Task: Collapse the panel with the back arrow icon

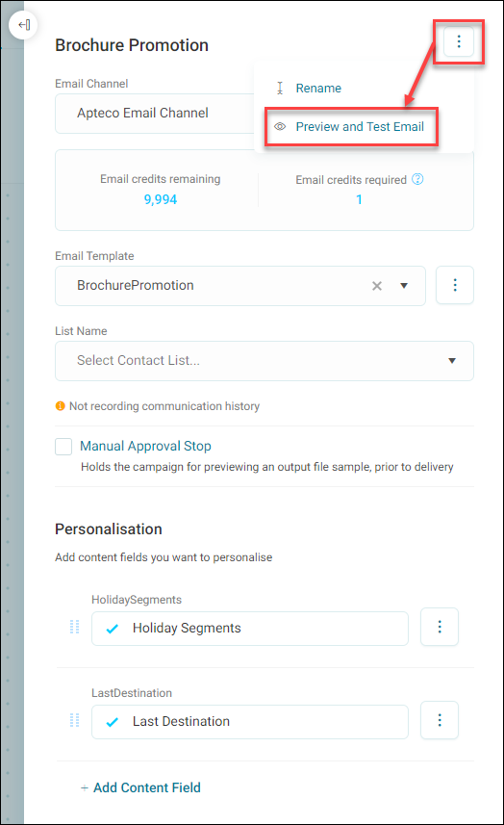Action: click(x=24, y=25)
